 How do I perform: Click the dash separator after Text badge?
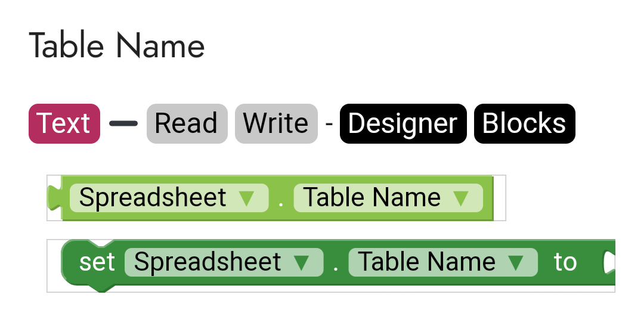(123, 123)
